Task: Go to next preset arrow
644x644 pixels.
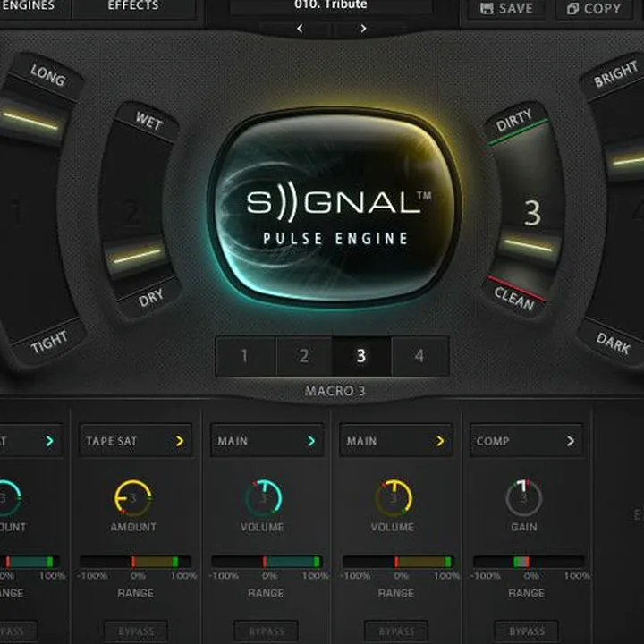Action: (363, 29)
